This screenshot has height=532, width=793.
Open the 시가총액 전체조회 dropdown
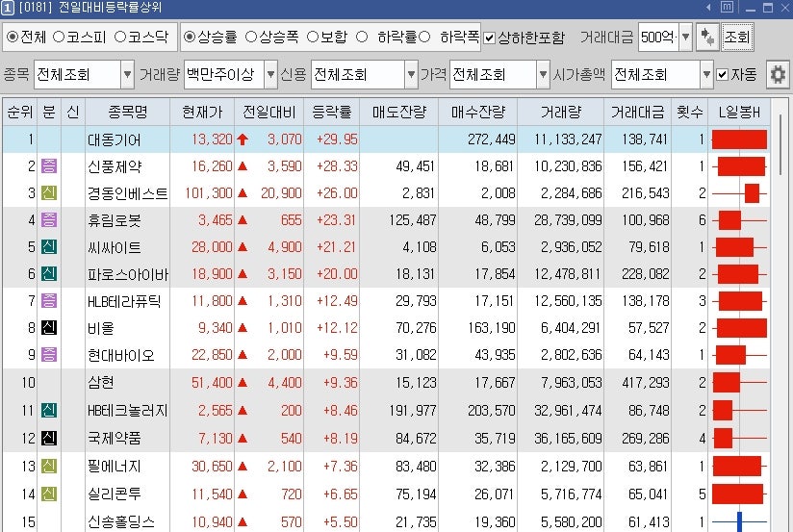[706, 75]
